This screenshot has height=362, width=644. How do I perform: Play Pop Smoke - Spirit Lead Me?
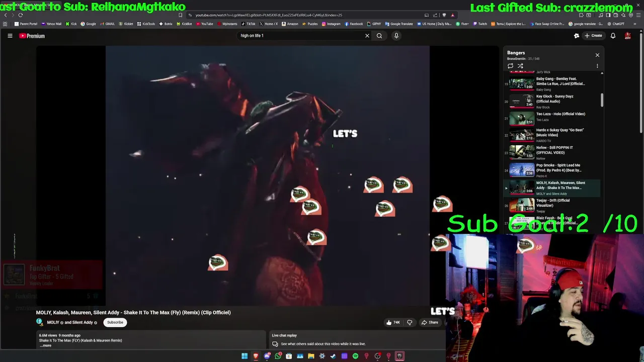pyautogui.click(x=552, y=170)
